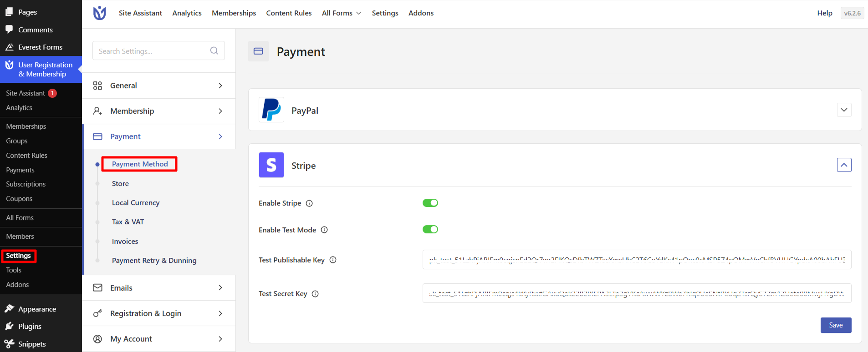
Task: Click the PayPal logo icon
Action: point(271,110)
